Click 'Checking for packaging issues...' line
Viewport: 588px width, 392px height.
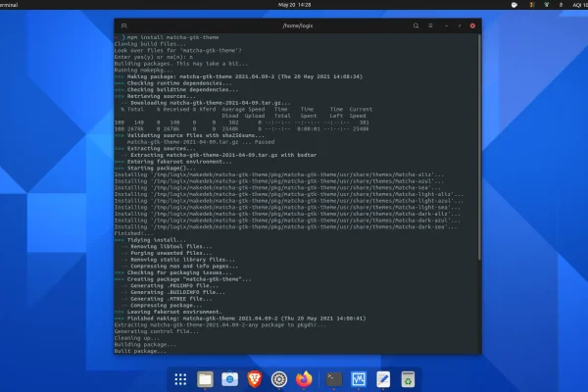pyautogui.click(x=173, y=272)
